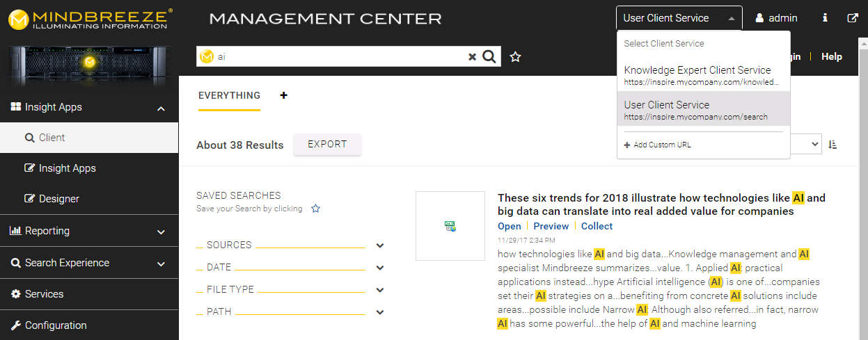868x340 pixels.
Task: Switch to the EVERYTHING tab
Action: [229, 96]
